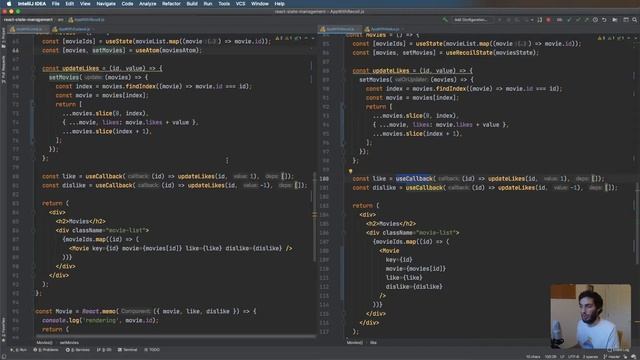Open the Project tool window sidebar tab
Screen dimensions: 640x360
[3, 38]
